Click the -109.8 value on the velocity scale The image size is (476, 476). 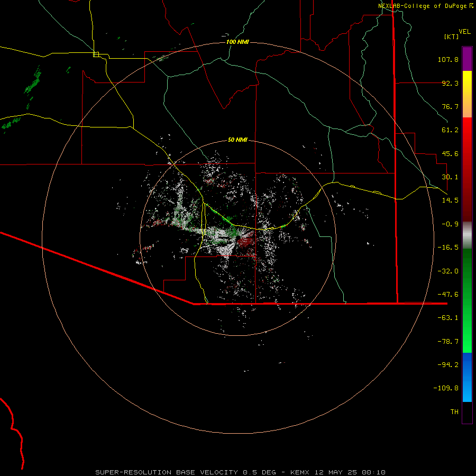[446, 388]
